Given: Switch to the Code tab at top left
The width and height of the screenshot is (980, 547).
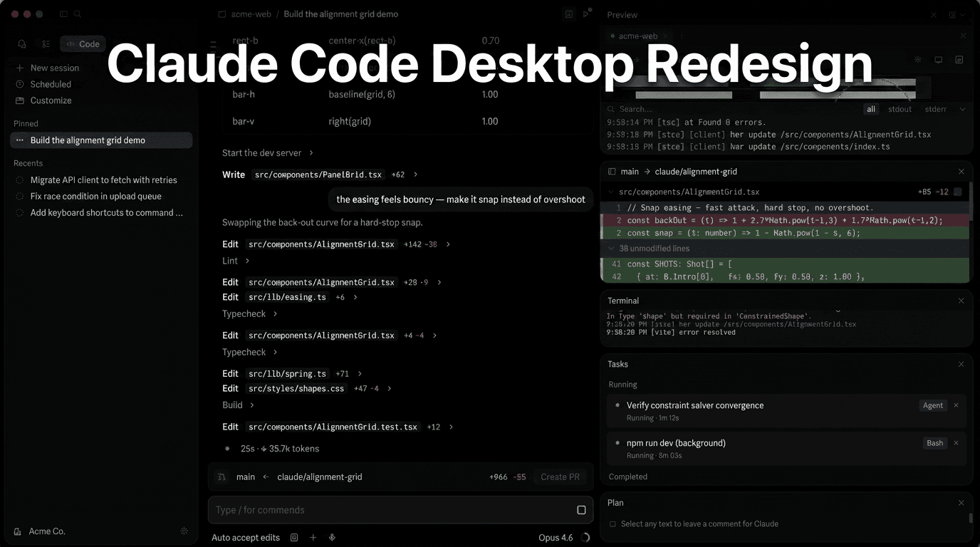Looking at the screenshot, I should click(x=83, y=43).
